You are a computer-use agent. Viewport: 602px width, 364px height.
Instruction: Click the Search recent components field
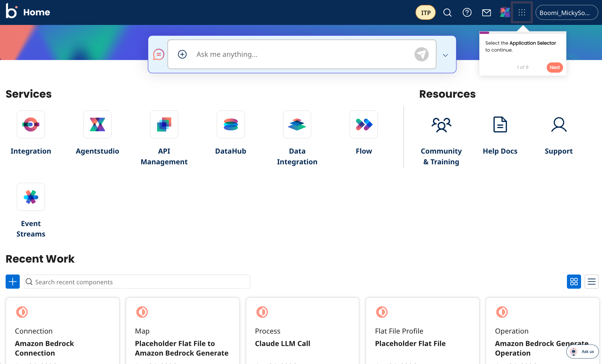tap(137, 282)
